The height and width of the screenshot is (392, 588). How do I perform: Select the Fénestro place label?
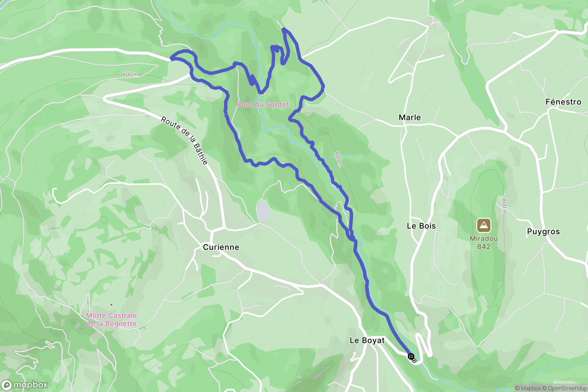coord(563,102)
